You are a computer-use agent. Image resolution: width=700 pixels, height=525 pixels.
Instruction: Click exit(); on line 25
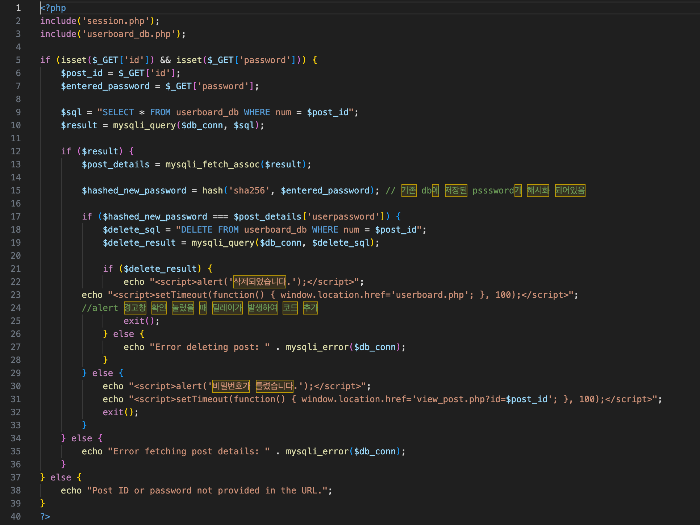[142, 321]
